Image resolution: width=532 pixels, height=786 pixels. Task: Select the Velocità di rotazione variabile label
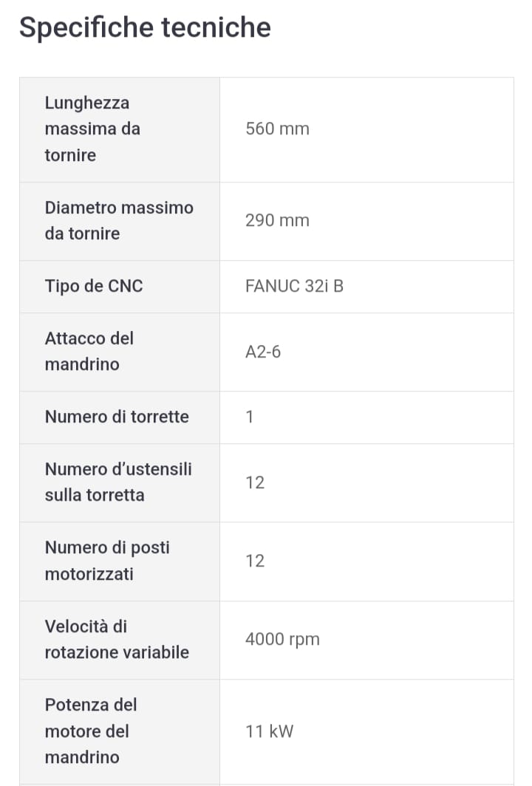117,640
